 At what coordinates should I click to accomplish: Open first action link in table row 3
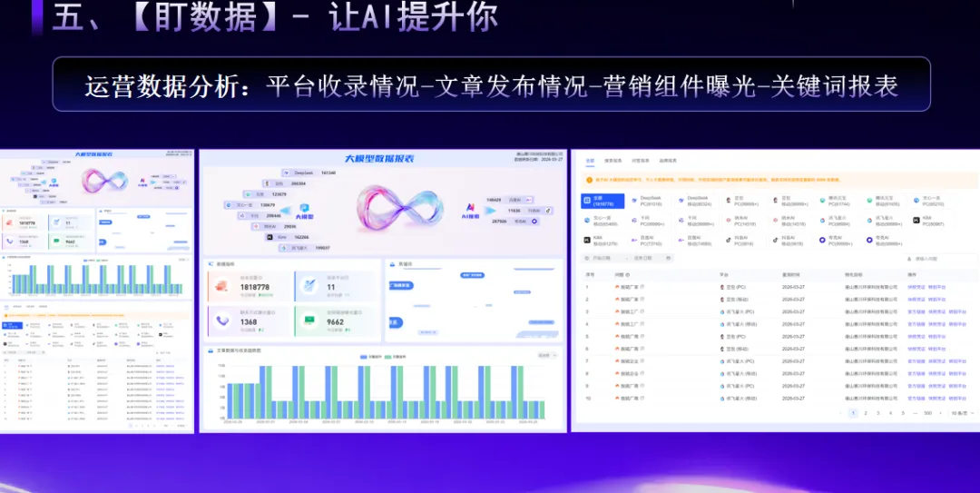point(916,311)
